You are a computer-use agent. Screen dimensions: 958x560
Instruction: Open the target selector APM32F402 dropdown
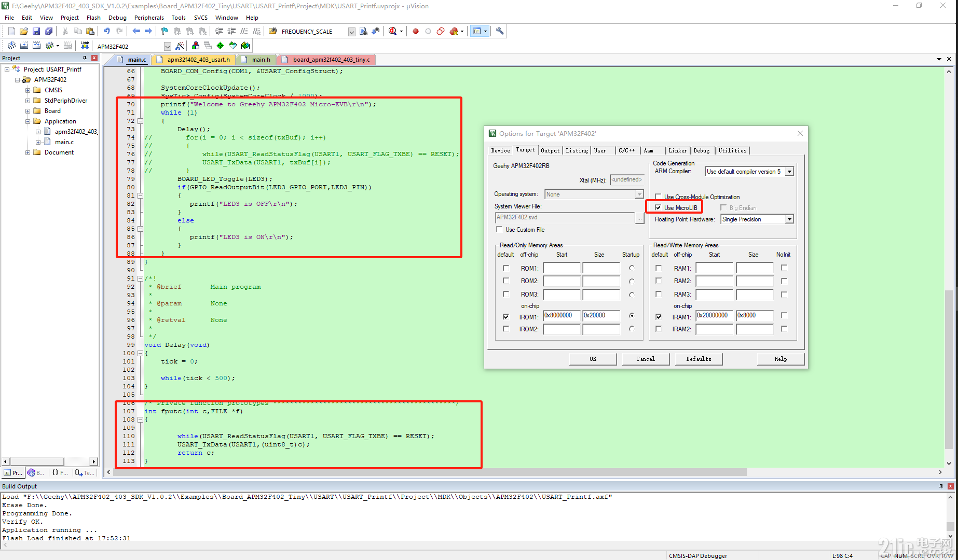[x=167, y=46]
